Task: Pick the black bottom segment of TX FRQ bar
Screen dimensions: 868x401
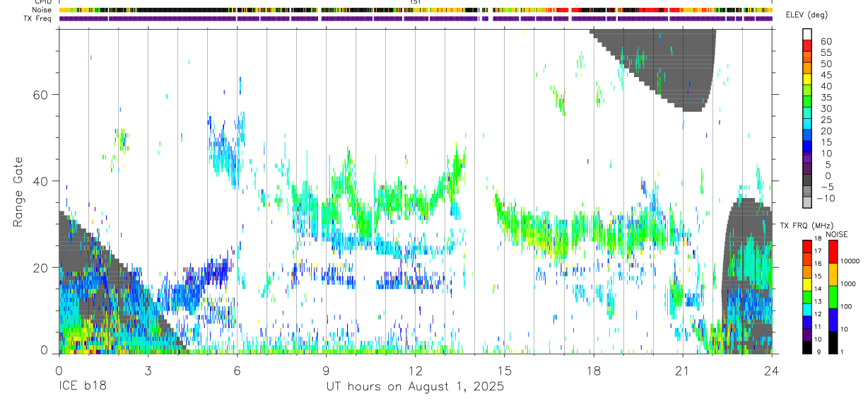Action: point(807,348)
